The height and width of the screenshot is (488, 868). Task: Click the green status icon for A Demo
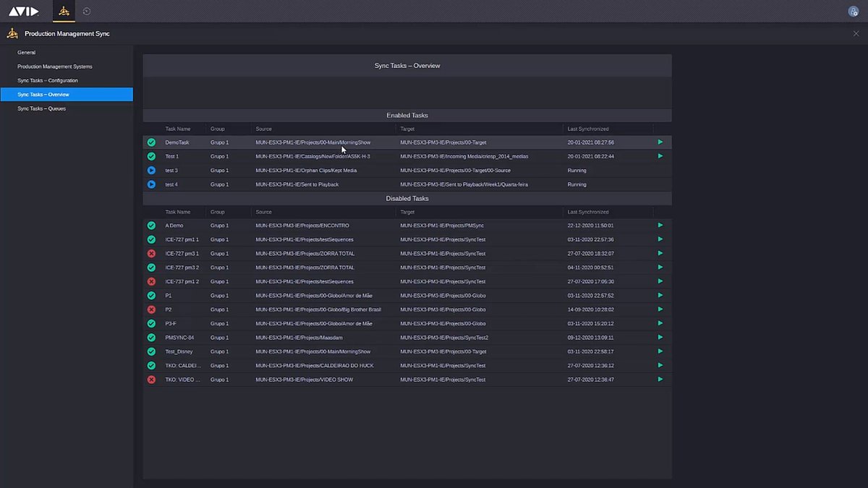coord(151,226)
